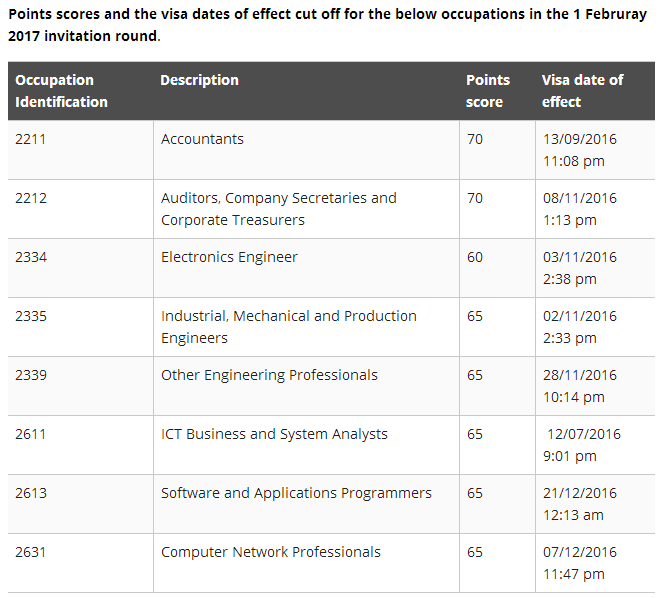Image resolution: width=664 pixels, height=598 pixels.
Task: Click the 13/09/2016 11:08 pm date cell
Action: click(x=580, y=150)
